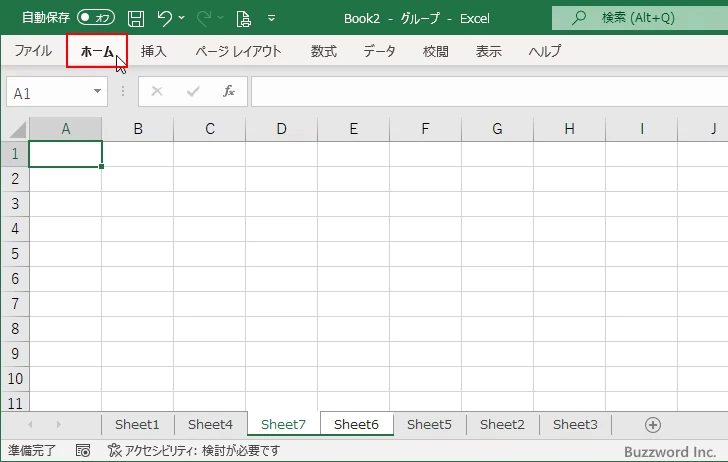This screenshot has width=728, height=462.
Task: Select column G header
Action: (x=497, y=129)
